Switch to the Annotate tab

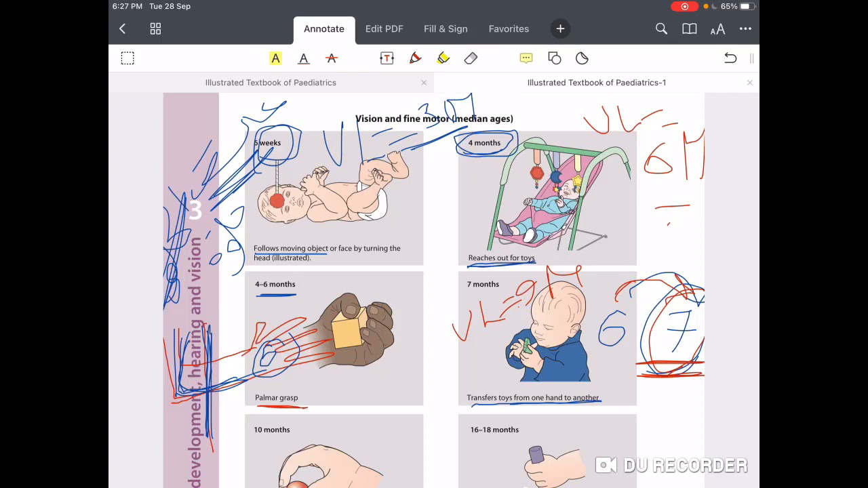(324, 29)
